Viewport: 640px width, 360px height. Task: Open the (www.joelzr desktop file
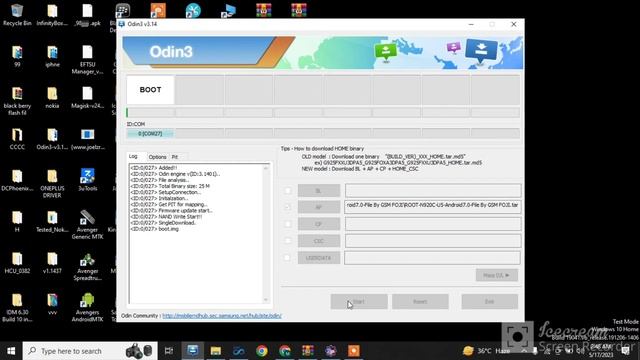tap(87, 139)
